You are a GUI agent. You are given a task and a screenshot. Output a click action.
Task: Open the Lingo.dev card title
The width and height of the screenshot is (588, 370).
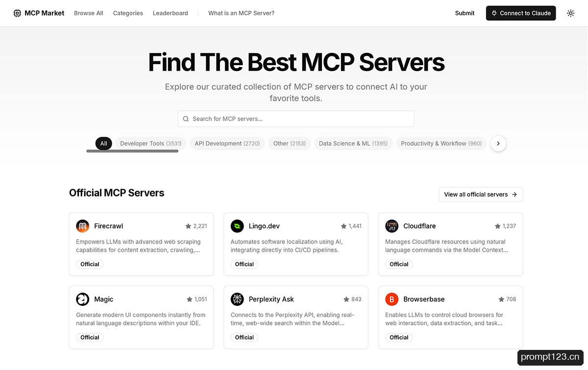click(264, 226)
